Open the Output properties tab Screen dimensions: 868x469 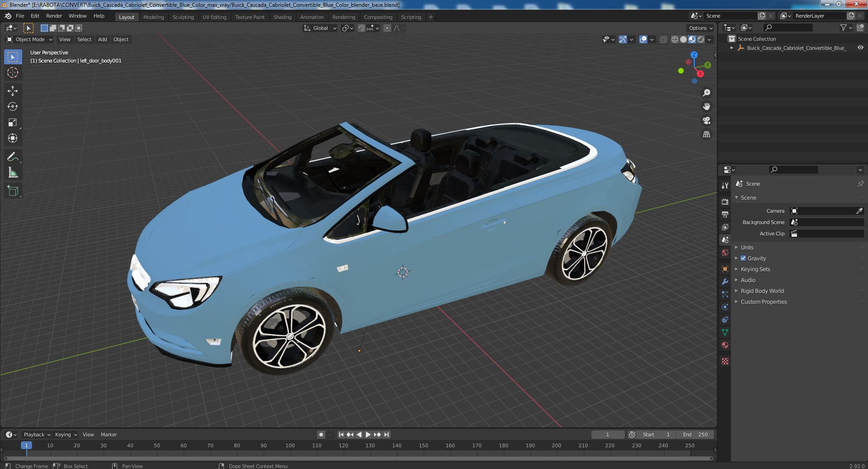725,214
